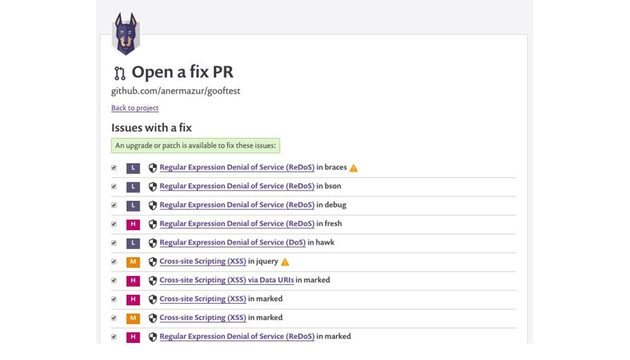The width and height of the screenshot is (630, 360).
Task: Click the M severity badge for XSS in marked
Action: click(x=133, y=318)
